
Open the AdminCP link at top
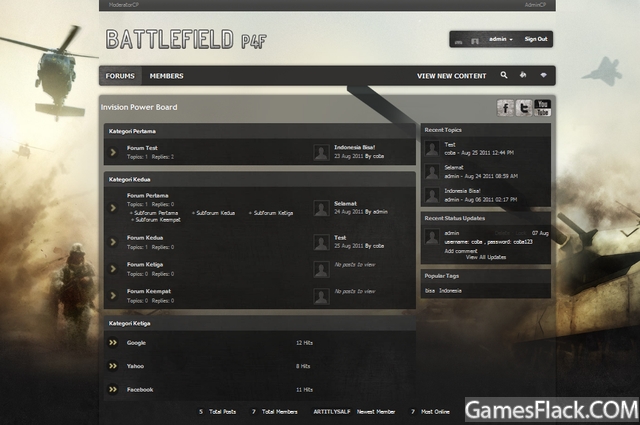(x=535, y=4)
